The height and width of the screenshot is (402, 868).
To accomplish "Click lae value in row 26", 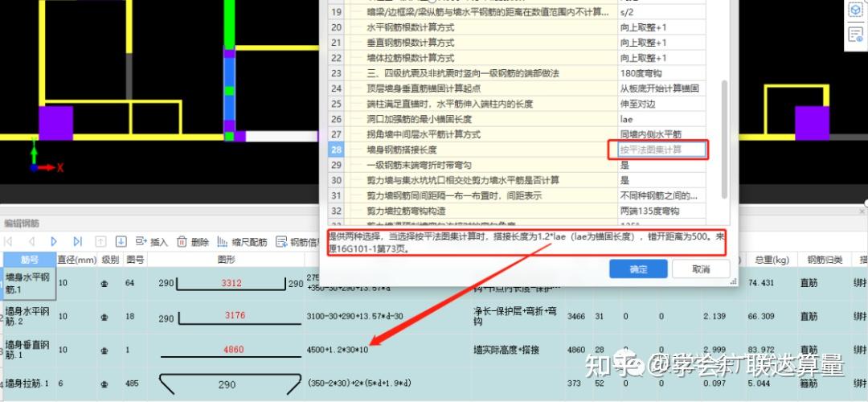I will coord(661,119).
